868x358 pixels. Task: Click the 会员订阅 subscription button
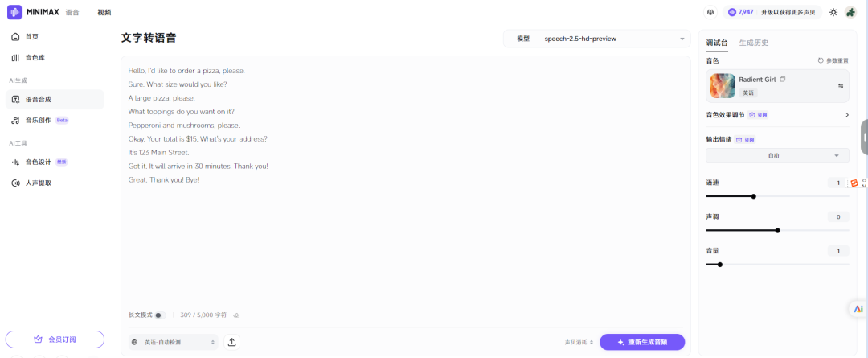[x=55, y=339]
